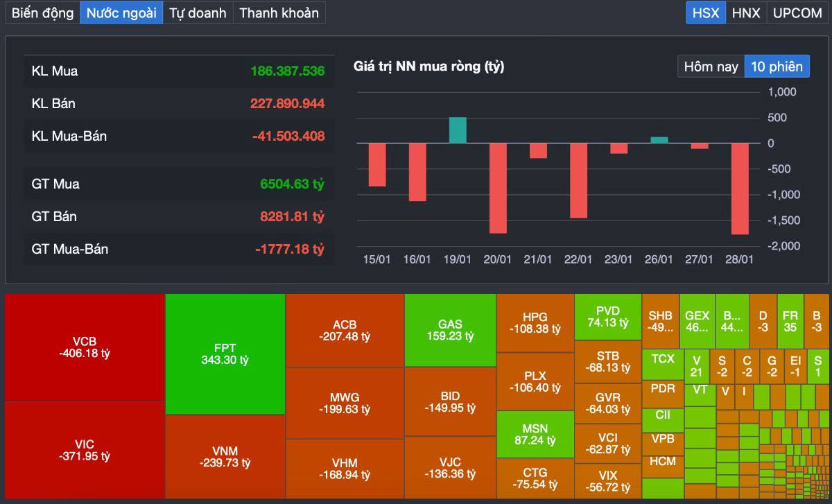Click the MWG -199.63 tỷ tile

[345, 403]
